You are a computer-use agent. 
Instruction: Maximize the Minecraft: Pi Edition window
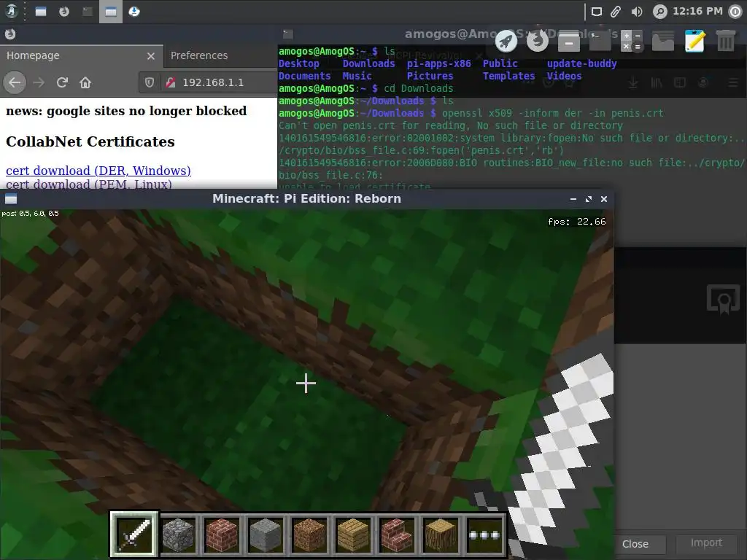pyautogui.click(x=589, y=199)
